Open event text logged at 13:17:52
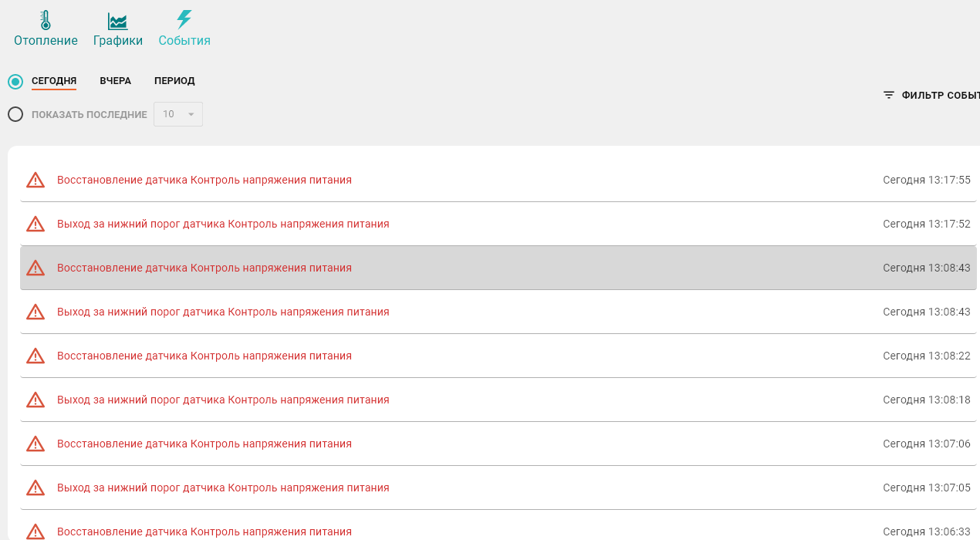The image size is (980, 540). pos(223,224)
